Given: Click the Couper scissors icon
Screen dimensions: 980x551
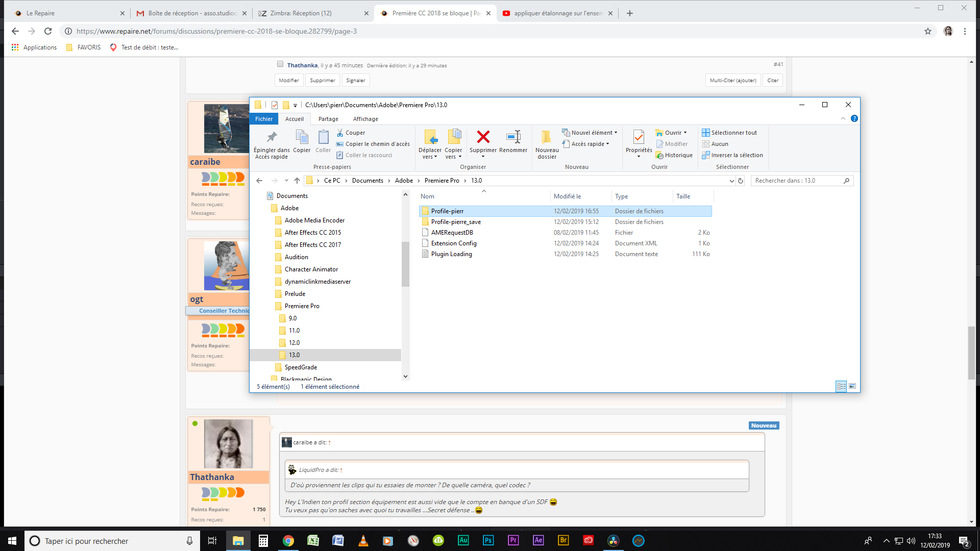Looking at the screenshot, I should [x=340, y=133].
